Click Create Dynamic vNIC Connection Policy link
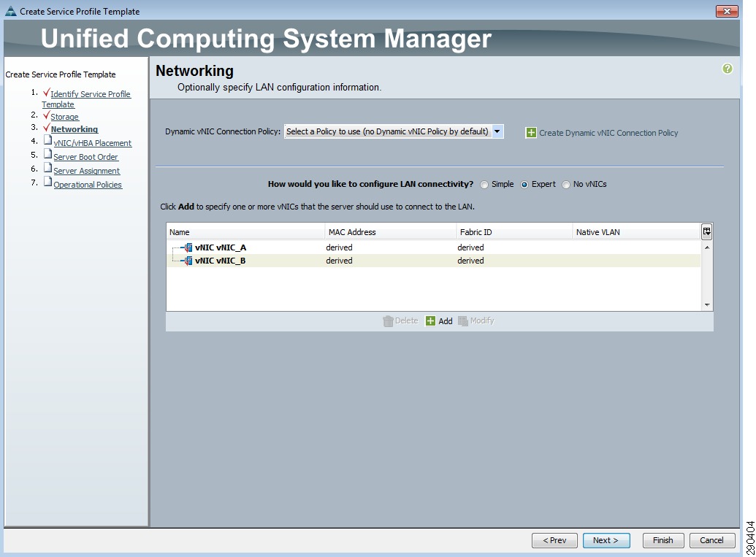This screenshot has width=756, height=557. click(x=608, y=133)
